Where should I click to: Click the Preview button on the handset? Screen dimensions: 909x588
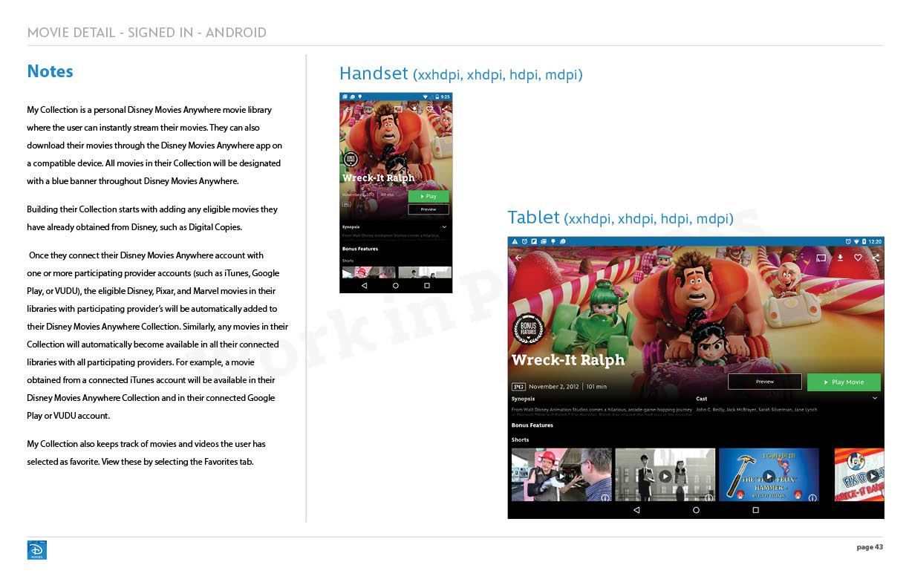tap(429, 209)
